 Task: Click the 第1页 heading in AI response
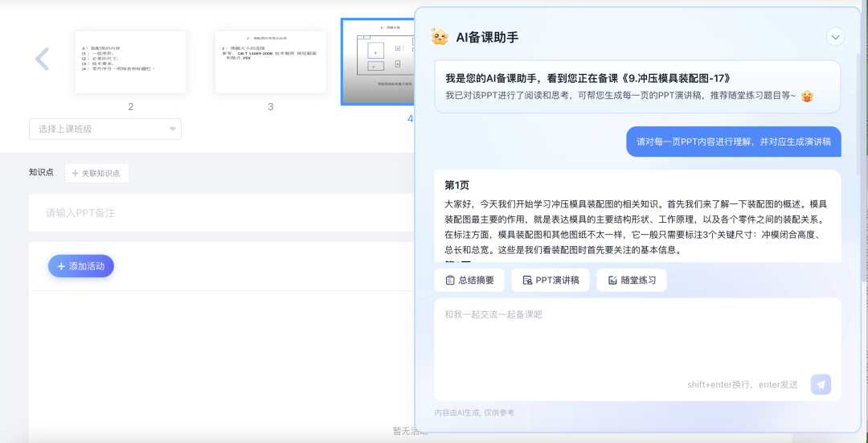tap(457, 185)
